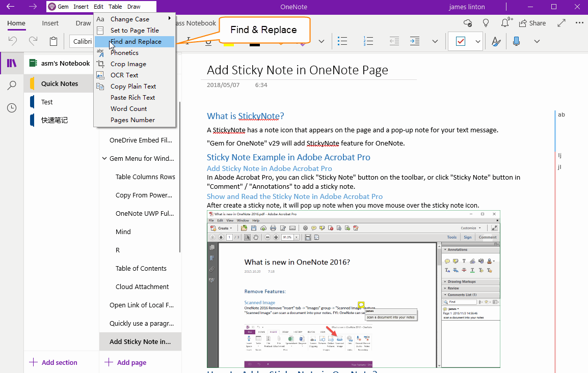Show notebooks navigation pane icon
Screen dimensions: 588x373
(12, 63)
